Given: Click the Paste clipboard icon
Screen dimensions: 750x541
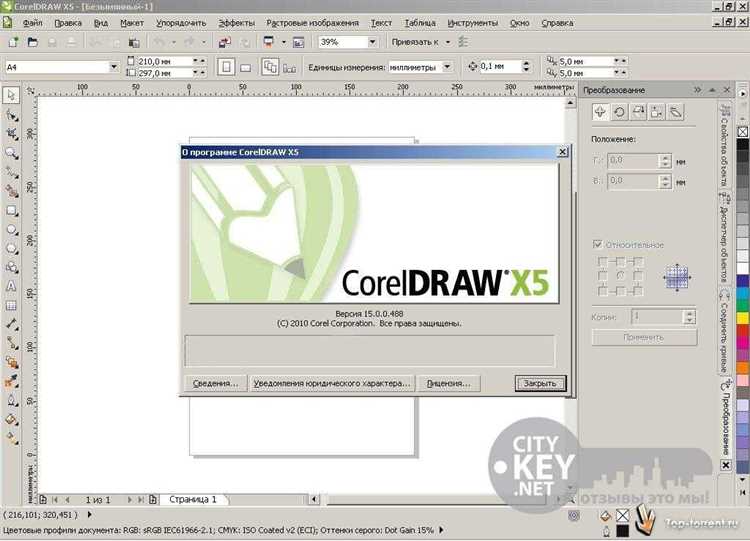Looking at the screenshot, I should point(134,43).
